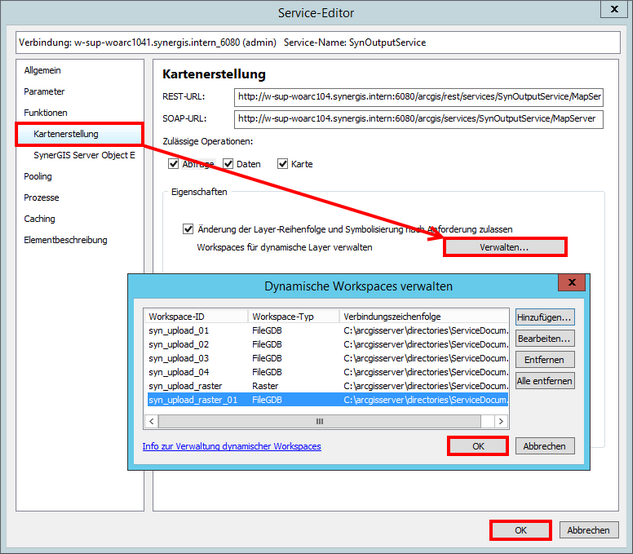Click into the REST-URL field

[419, 97]
